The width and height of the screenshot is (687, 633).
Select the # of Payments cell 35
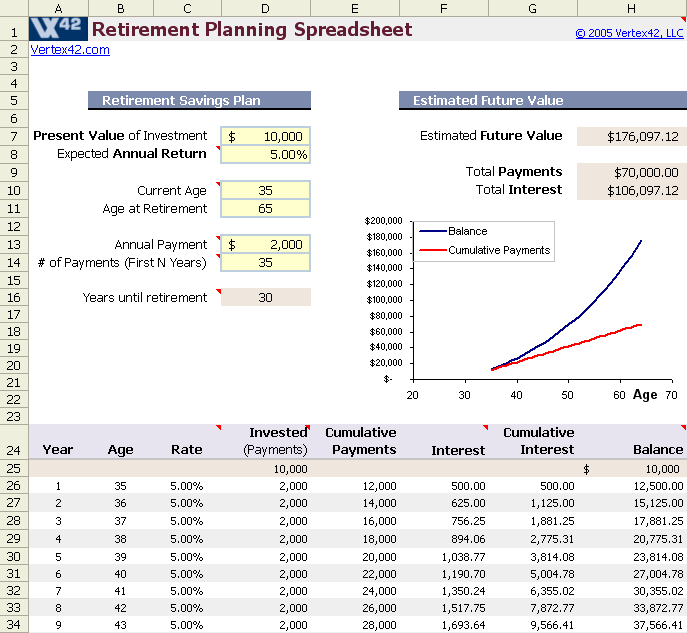[266, 262]
